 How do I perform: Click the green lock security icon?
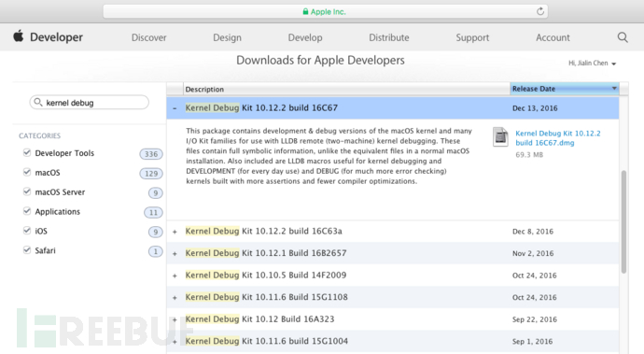click(x=305, y=11)
